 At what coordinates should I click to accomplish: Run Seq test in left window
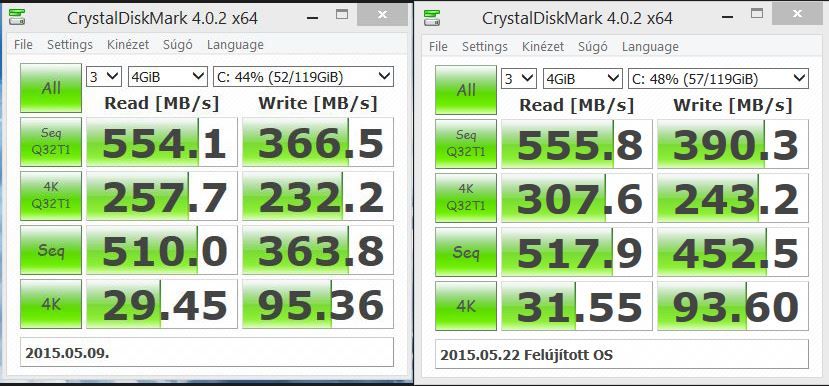(51, 250)
